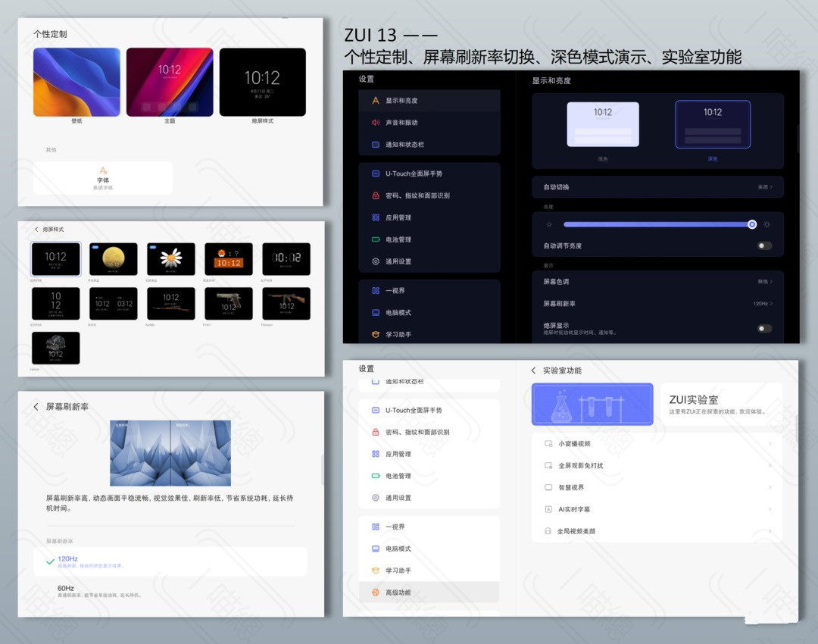This screenshot has width=818, height=644.
Task: Select the dual-clock 10:12 03:12 style
Action: point(113,303)
